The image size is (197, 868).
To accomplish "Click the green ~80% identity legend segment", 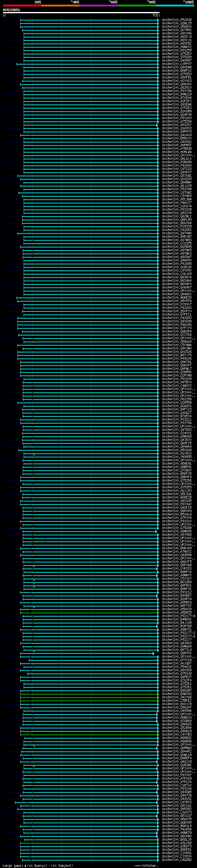I will [x=137, y=6].
